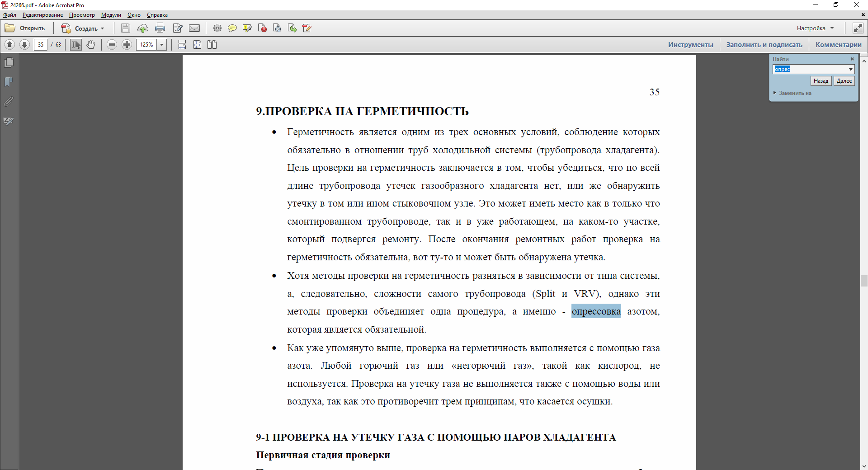Expand the Заменить на section
The height and width of the screenshot is (470, 868).
coord(793,93)
